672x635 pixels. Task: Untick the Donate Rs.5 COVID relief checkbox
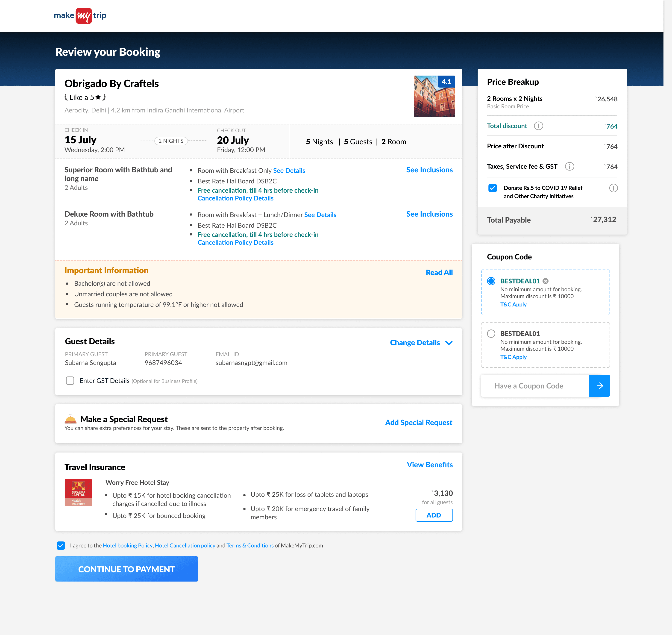tap(492, 188)
